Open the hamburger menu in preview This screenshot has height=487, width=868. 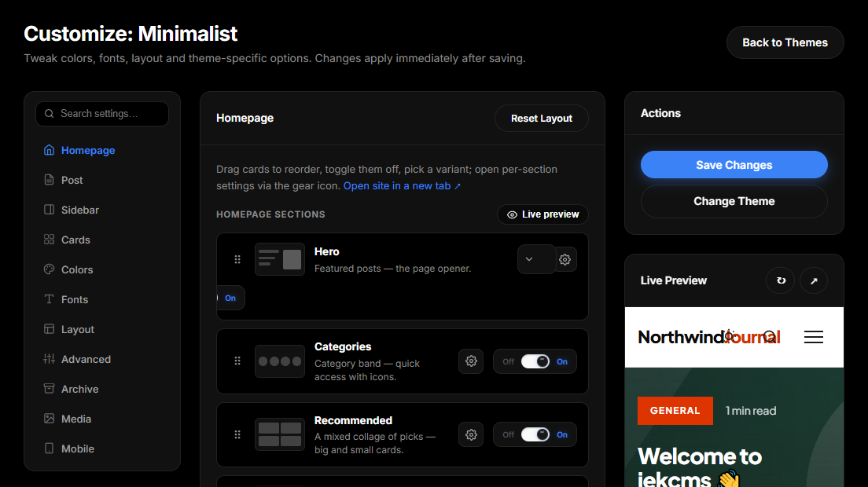pyautogui.click(x=814, y=337)
